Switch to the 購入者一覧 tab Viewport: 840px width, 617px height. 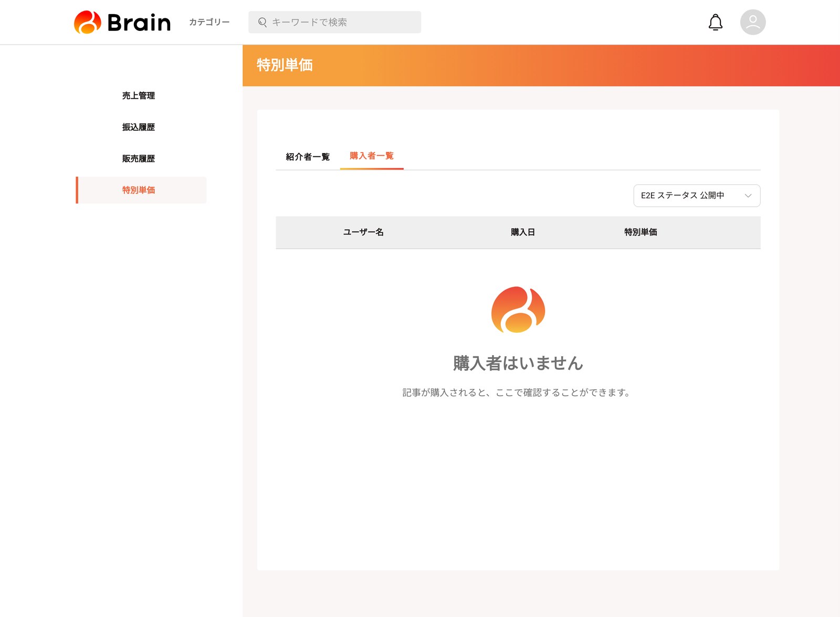tap(372, 156)
